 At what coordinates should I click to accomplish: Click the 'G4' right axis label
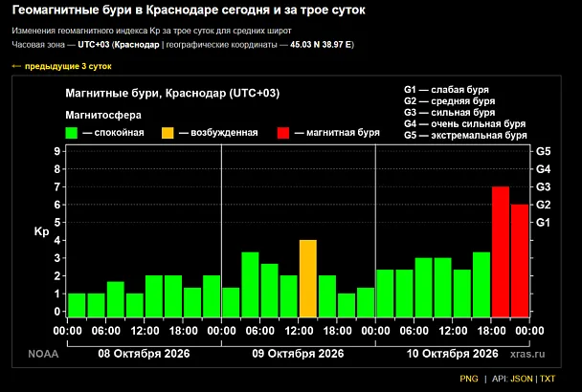click(x=543, y=169)
